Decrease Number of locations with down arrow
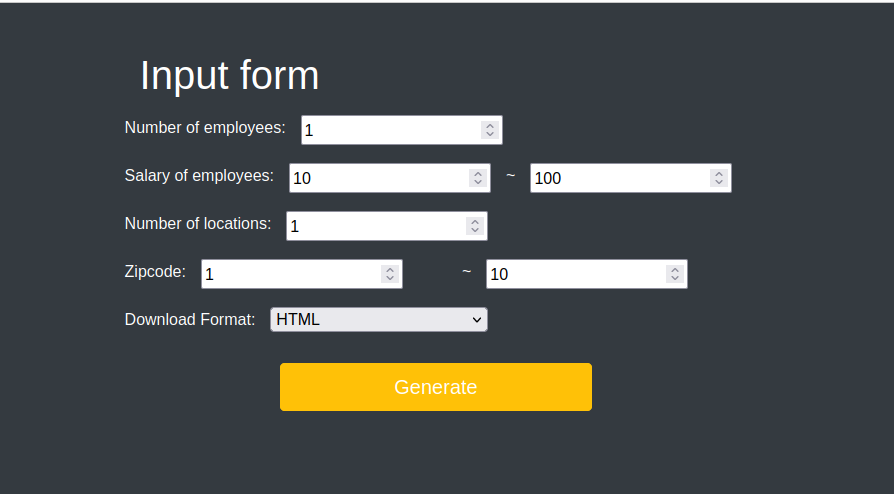Viewport: 894px width, 494px height. [475, 230]
